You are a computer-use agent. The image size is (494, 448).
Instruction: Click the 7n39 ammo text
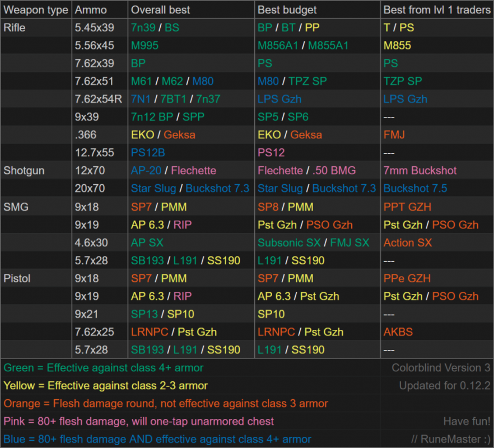(143, 27)
